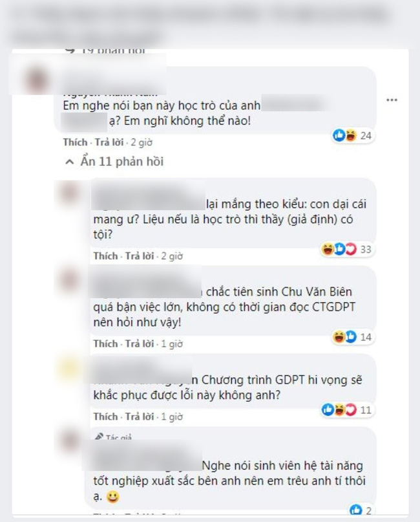420x522 pixels.
Task: Click the like reaction icon showing 24
Action: (x=339, y=135)
